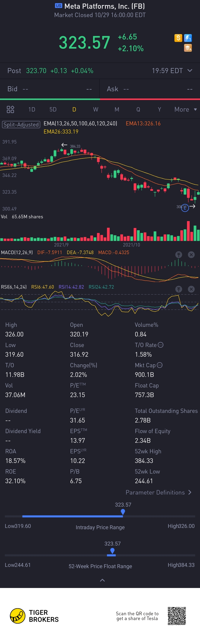Viewport: 200px width, 644px height.
Task: Tap the 52wk Low 244.61 value
Action: point(144,481)
